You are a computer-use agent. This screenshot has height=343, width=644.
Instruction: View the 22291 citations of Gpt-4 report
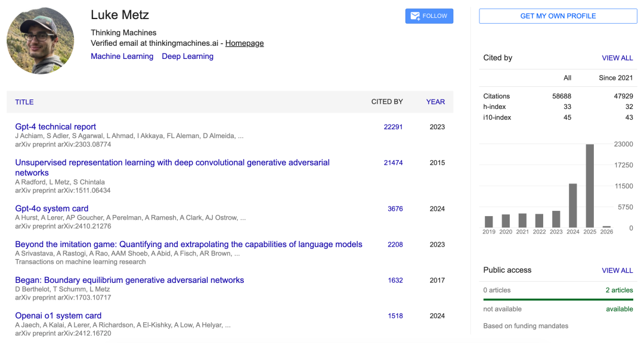(393, 127)
